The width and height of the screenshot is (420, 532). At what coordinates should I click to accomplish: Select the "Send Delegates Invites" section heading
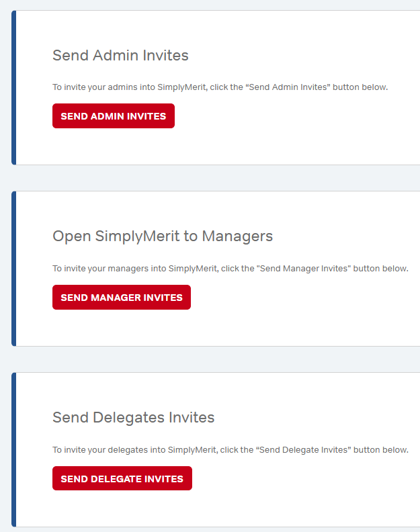point(133,418)
